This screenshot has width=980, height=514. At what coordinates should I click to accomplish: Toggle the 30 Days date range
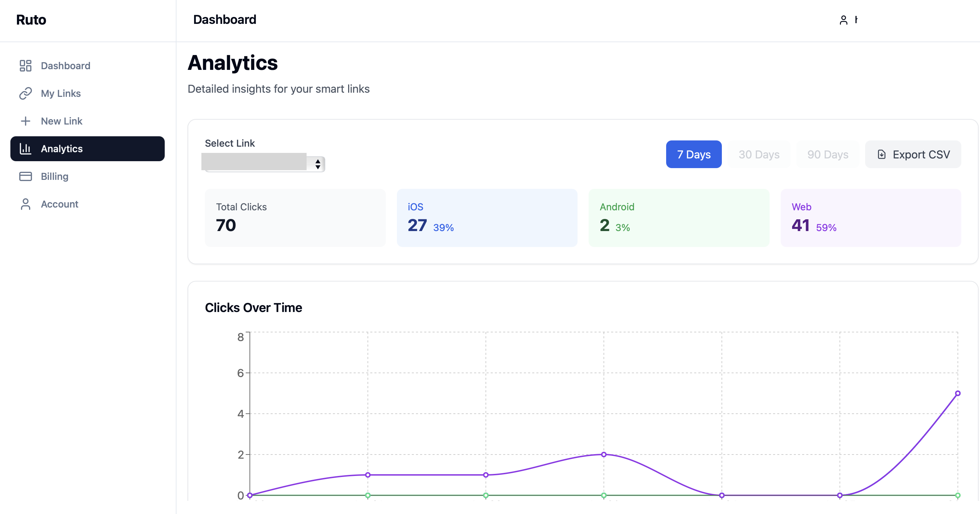tap(759, 154)
